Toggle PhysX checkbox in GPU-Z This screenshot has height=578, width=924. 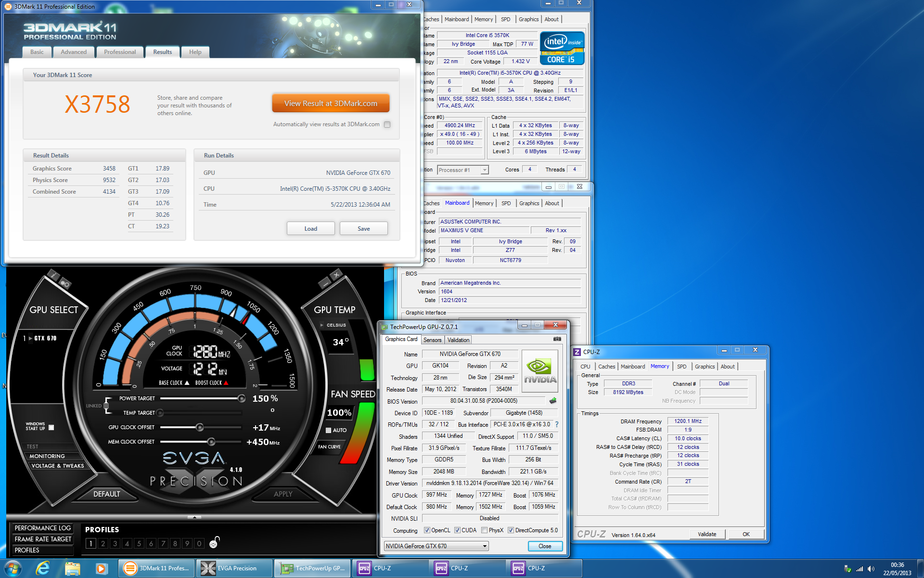pos(484,530)
